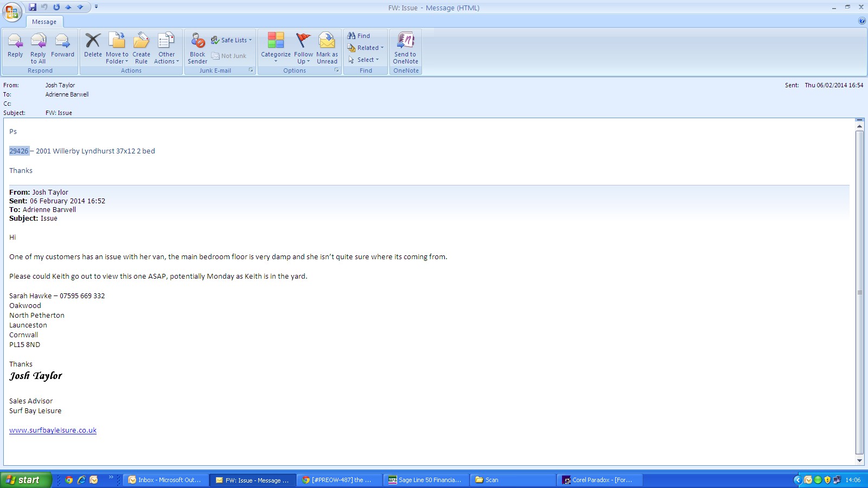Click recipient Adrienne Barwell in header
This screenshot has height=488, width=868.
(67, 94)
